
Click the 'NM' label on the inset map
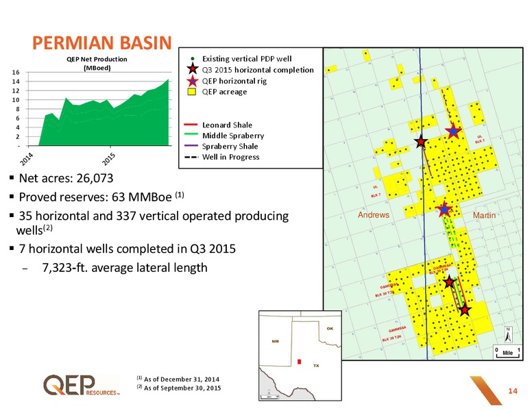[x=276, y=341]
